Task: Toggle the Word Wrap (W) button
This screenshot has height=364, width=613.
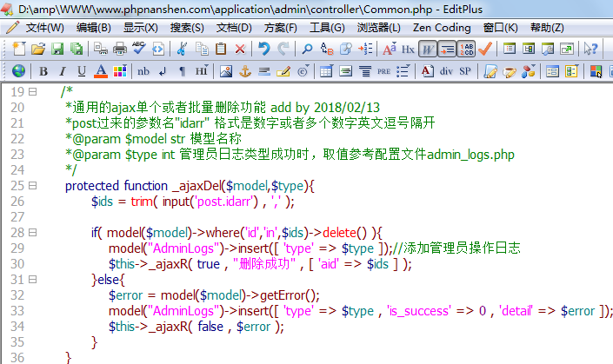Action: [428, 49]
